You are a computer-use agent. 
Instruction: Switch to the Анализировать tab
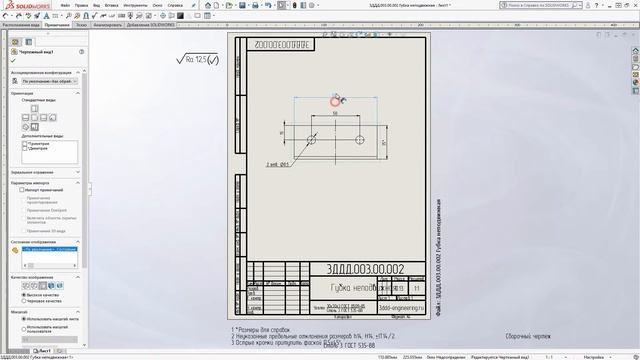point(107,25)
